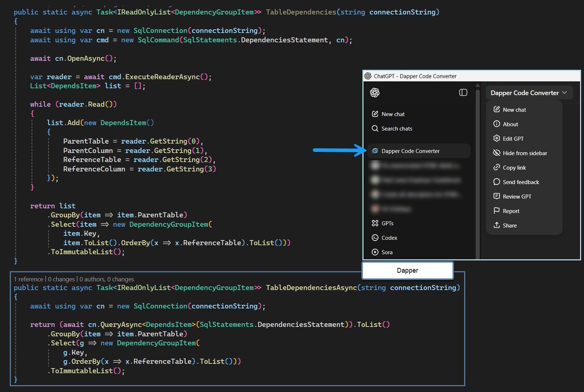Click the TableDependenciesAsync method name

pos(311,287)
